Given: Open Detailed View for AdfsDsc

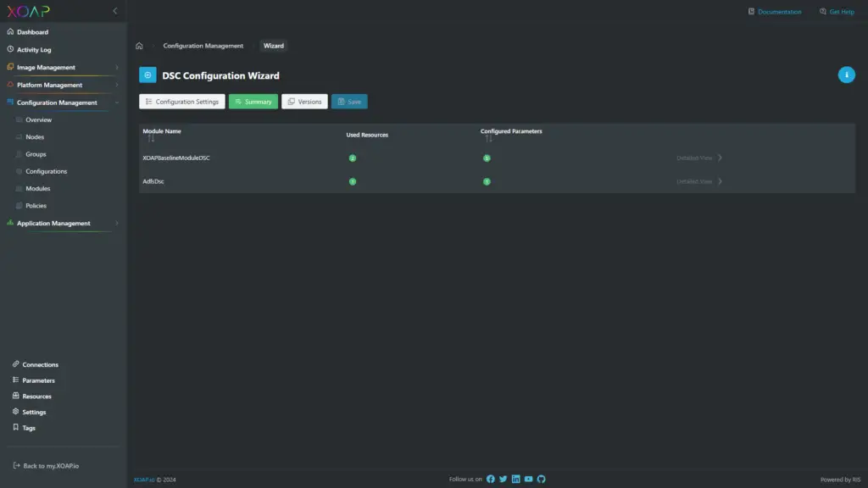Looking at the screenshot, I should (x=699, y=181).
